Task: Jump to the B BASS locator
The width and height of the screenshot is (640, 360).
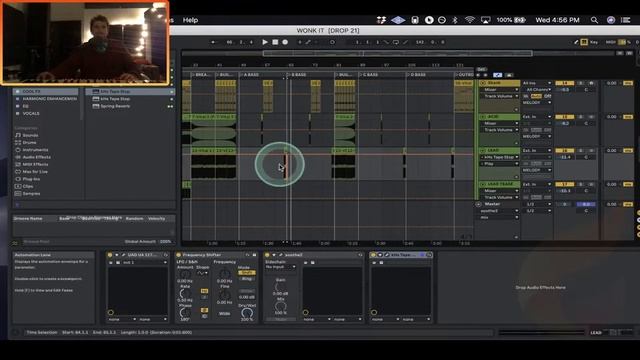Action: pyautogui.click(x=297, y=75)
